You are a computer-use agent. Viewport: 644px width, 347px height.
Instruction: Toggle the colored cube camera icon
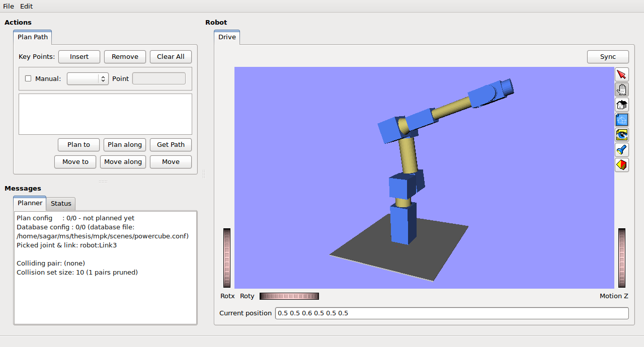point(622,165)
